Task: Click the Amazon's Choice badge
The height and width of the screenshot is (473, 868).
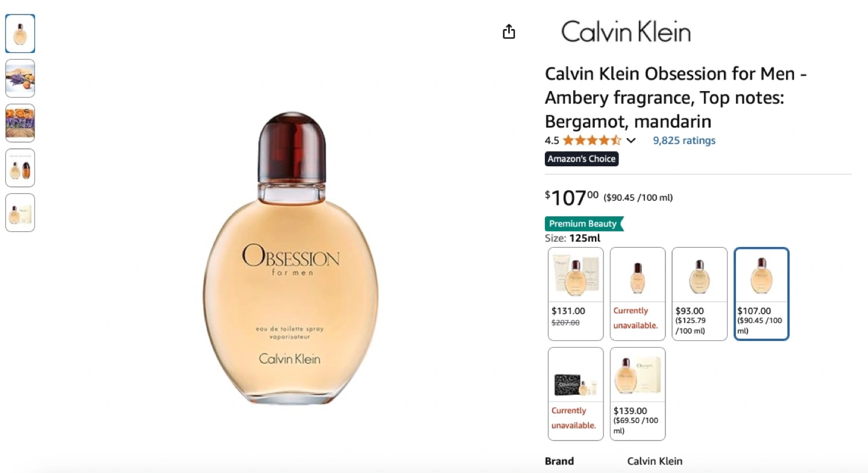Action: [x=582, y=159]
